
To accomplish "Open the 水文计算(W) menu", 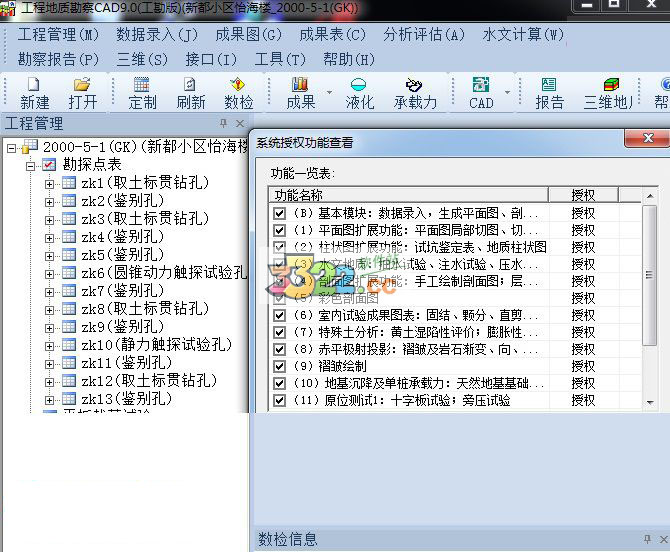I will 523,35.
